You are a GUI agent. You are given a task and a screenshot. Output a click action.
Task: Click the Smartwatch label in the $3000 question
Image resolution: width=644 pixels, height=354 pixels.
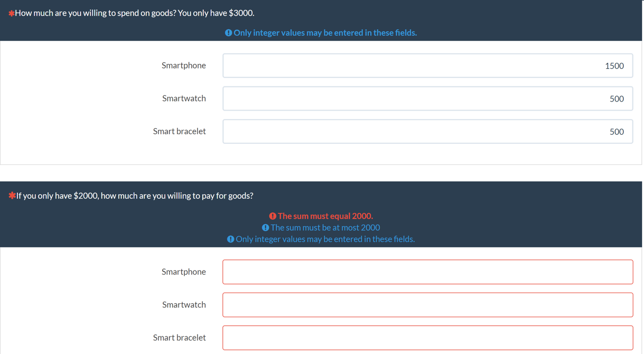click(x=184, y=99)
